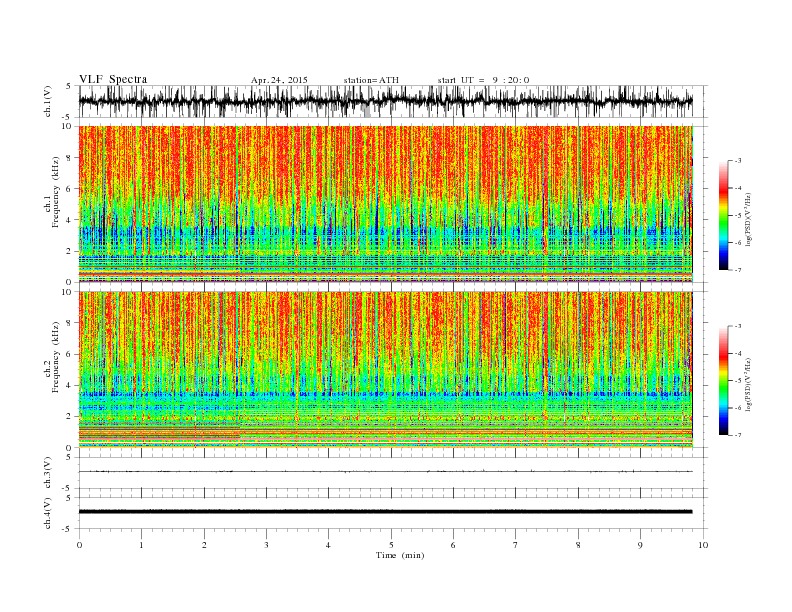The width and height of the screenshot is (792, 612).
Task: Click the 'ch.4(V)' axis label
Action: click(x=48, y=513)
